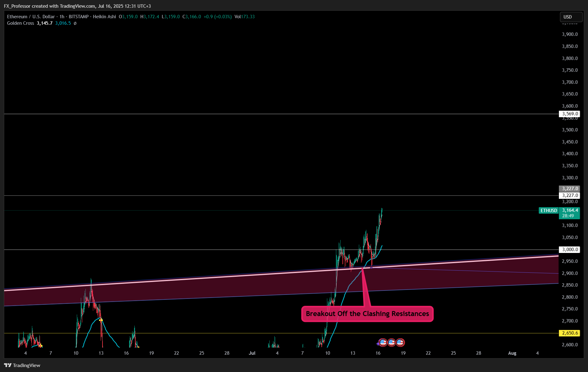Click the TradingView wordmark at bottom left
The image size is (588, 372).
(x=27, y=365)
